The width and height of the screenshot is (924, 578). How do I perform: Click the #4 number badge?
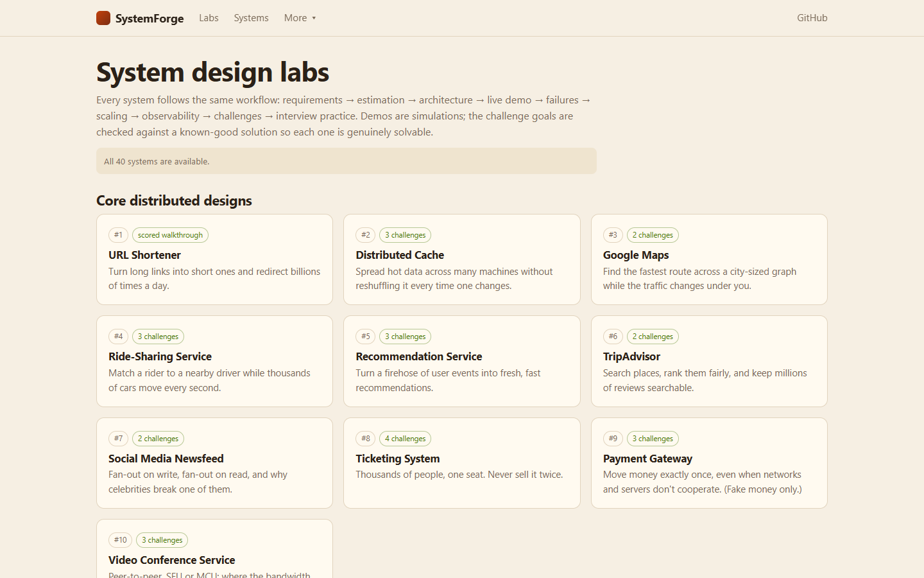[118, 337]
